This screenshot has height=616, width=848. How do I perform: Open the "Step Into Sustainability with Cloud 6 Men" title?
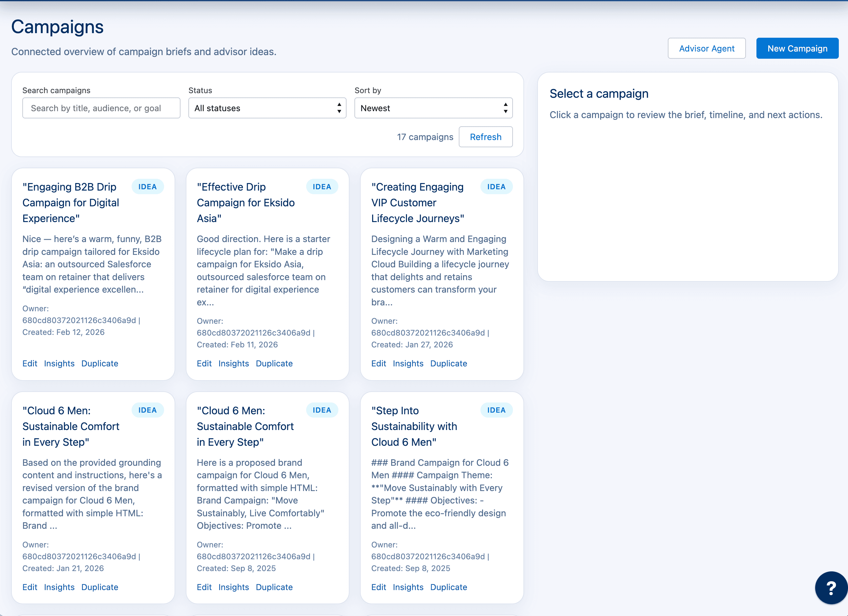[x=414, y=426]
